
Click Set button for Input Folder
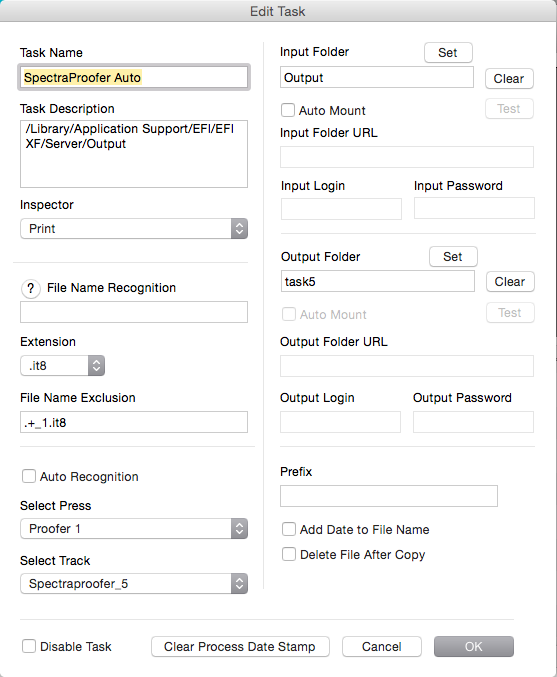click(448, 53)
